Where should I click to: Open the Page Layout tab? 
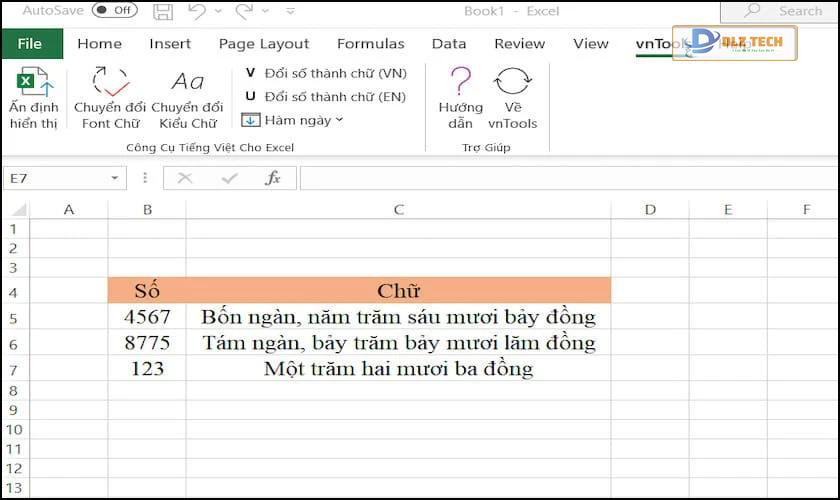[264, 44]
